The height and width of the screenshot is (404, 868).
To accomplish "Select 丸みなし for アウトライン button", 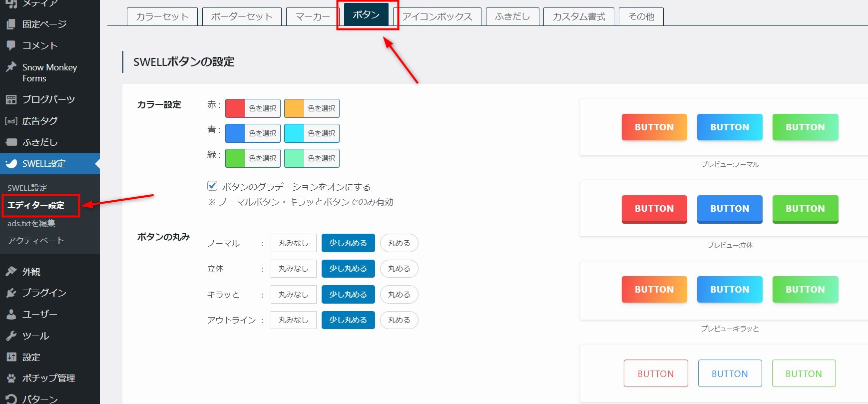I will click(294, 320).
